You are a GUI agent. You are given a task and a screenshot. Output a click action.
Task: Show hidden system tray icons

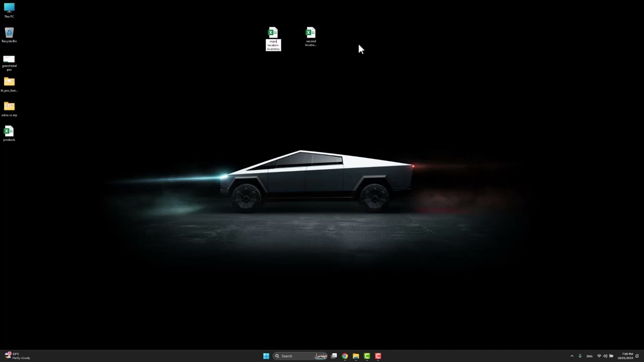pos(572,356)
